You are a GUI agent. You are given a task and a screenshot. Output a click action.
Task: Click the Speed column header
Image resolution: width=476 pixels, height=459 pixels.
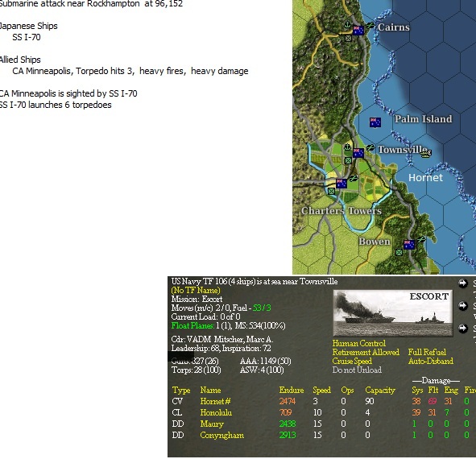(322, 390)
